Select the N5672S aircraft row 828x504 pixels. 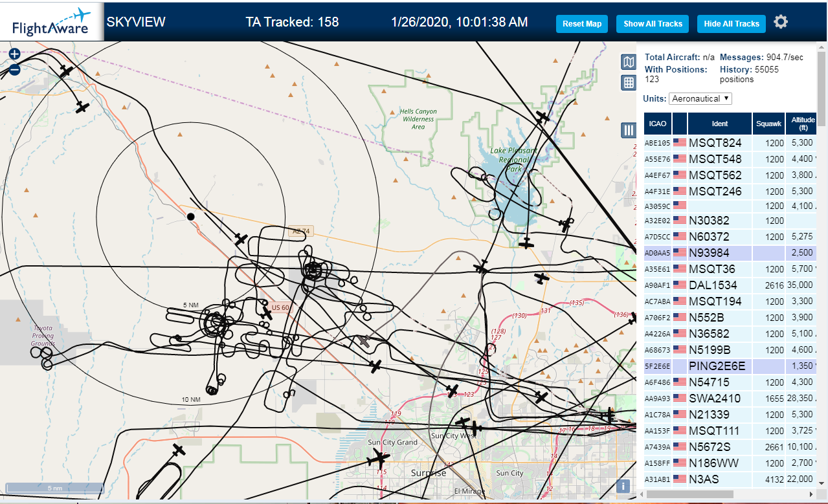point(730,447)
